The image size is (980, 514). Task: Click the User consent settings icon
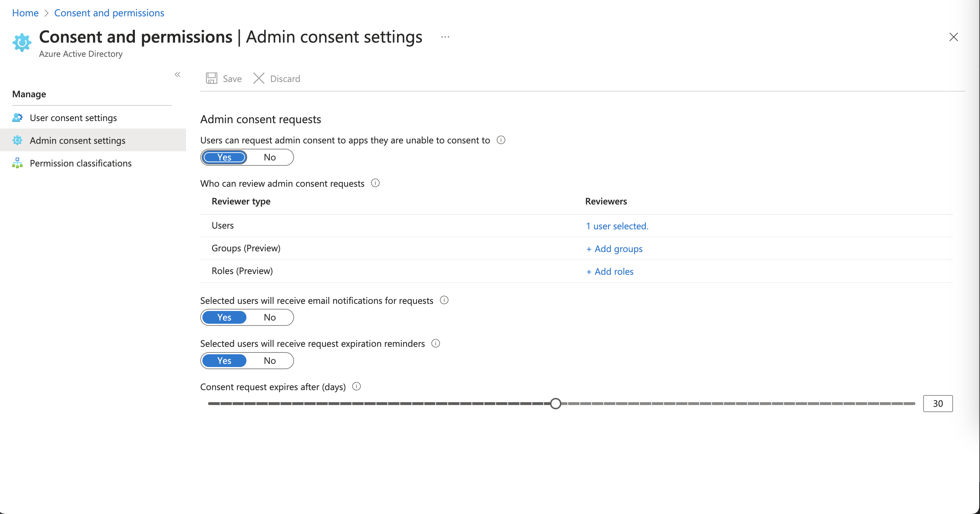pos(17,117)
